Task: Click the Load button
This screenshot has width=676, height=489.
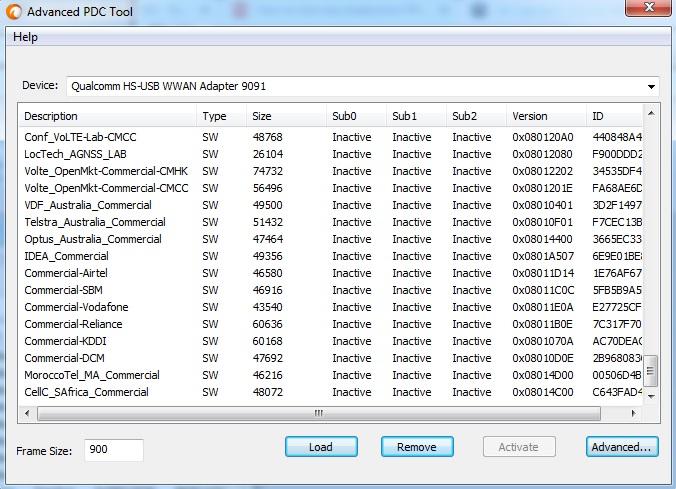Action: pos(320,447)
